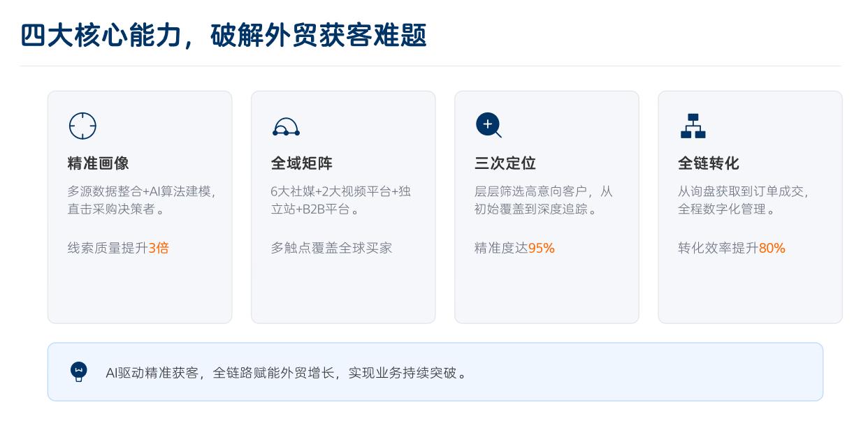Select the 全域矩阵 card heading
Screen dimensions: 868x421
tap(302, 163)
